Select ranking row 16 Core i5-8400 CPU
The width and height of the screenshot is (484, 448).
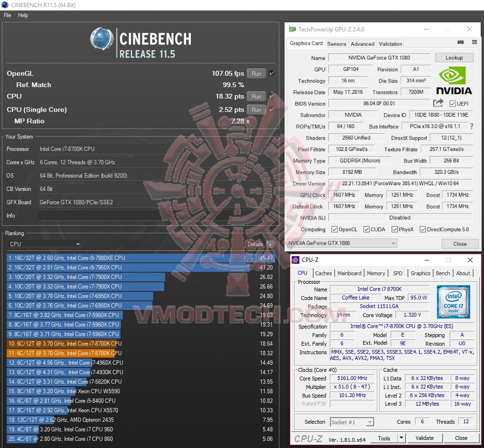pyautogui.click(x=140, y=401)
